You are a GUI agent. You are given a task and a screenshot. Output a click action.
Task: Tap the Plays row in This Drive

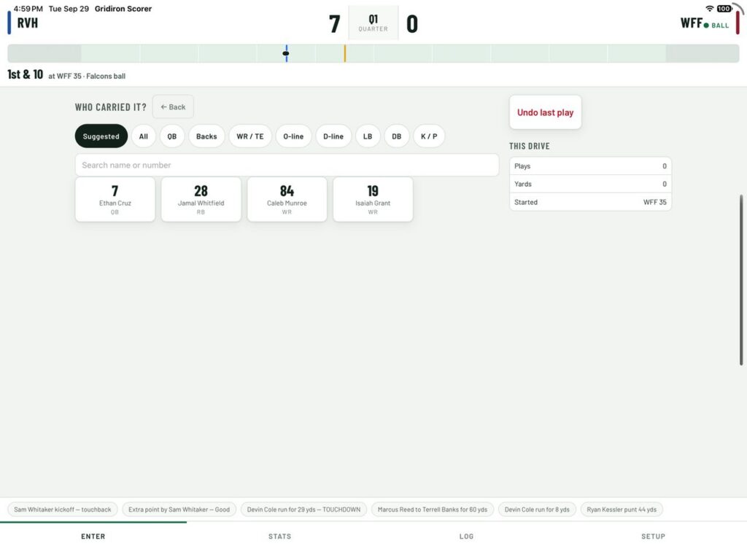tap(590, 166)
